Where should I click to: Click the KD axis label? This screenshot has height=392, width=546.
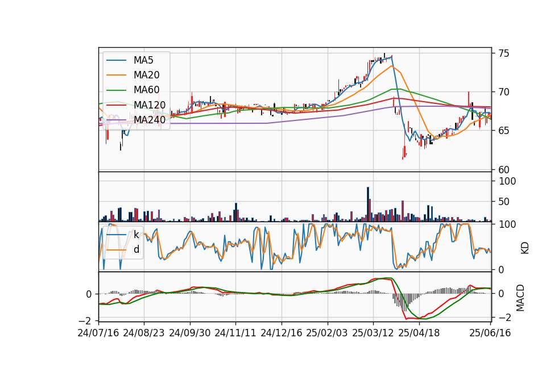pos(525,248)
